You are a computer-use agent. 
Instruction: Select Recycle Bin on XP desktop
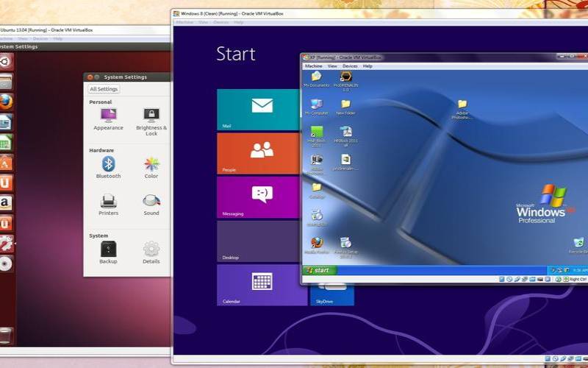pos(578,246)
